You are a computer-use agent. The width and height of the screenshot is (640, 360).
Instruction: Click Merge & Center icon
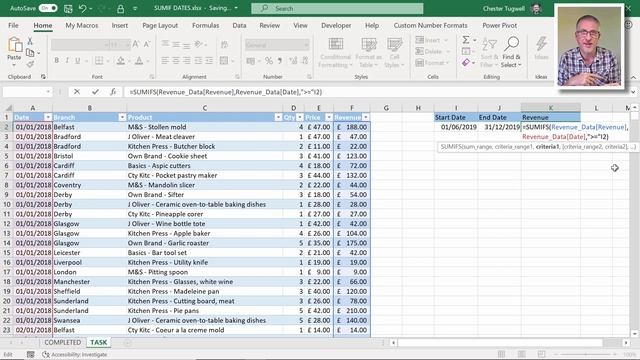(224, 61)
